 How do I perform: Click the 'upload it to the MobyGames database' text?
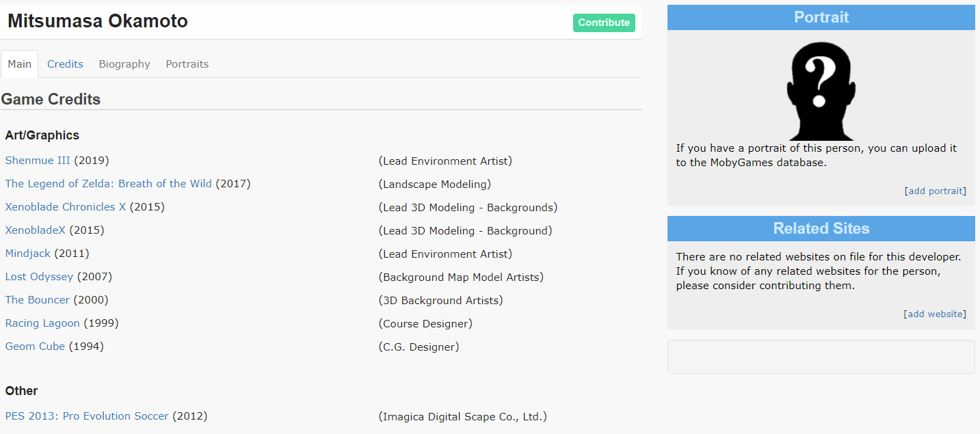coord(817,156)
